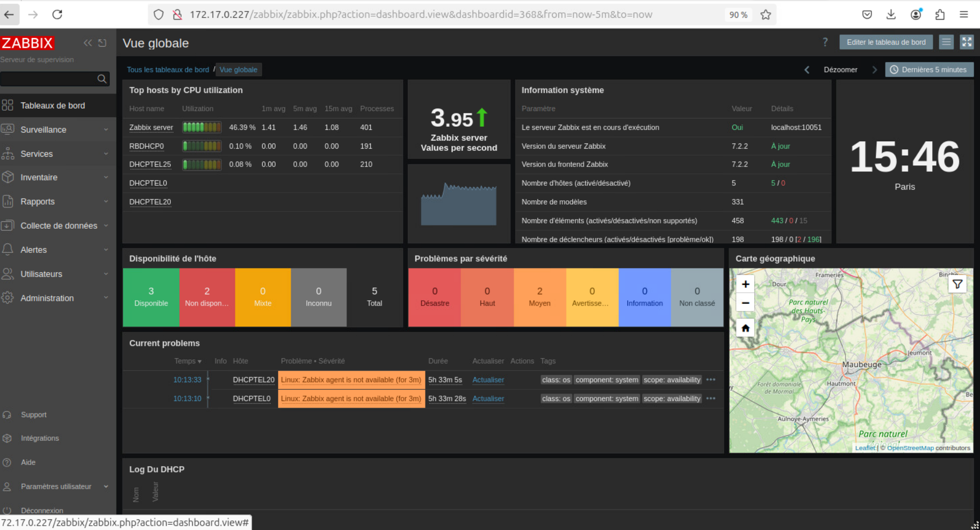Click Editer le tableau de bord button
This screenshot has height=530, width=980.
(x=885, y=42)
